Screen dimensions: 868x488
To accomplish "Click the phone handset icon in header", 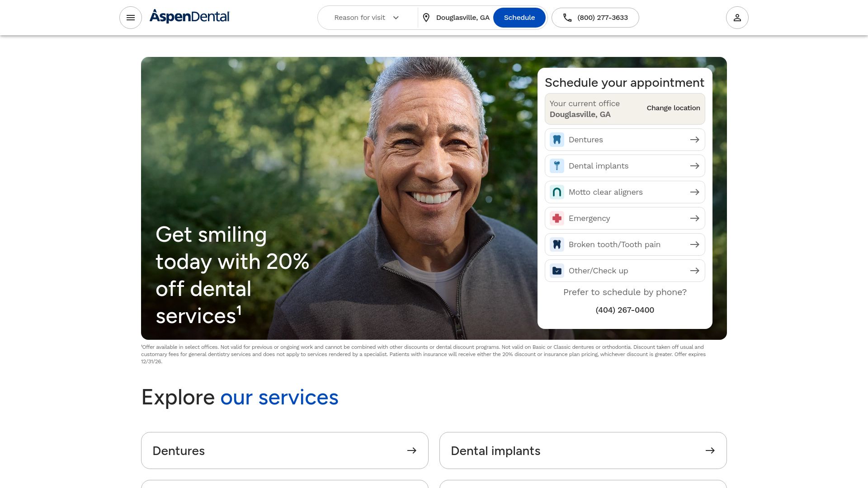I will [567, 18].
